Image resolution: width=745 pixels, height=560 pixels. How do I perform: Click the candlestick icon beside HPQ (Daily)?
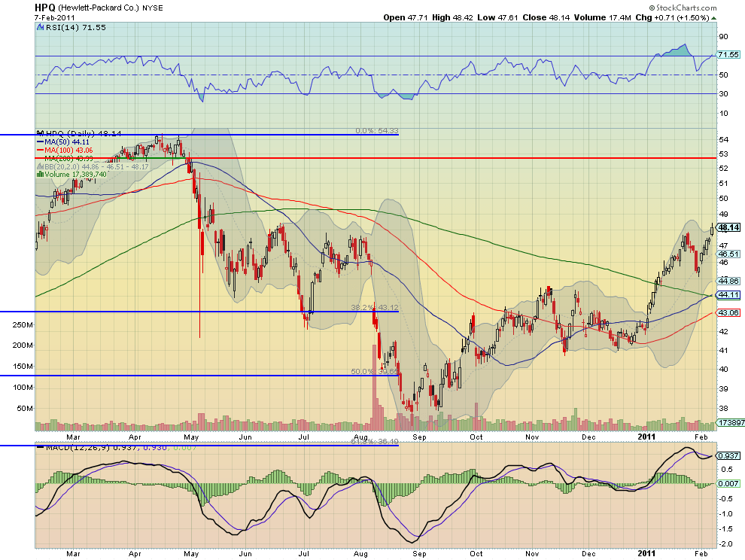coord(41,133)
